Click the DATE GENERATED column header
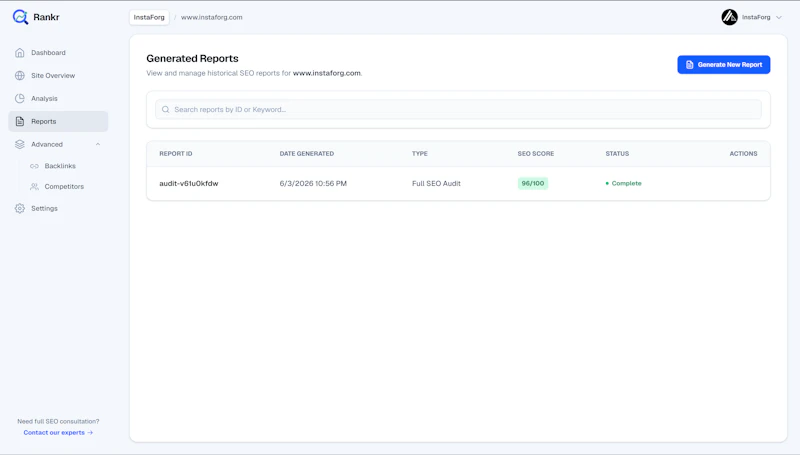 point(307,154)
